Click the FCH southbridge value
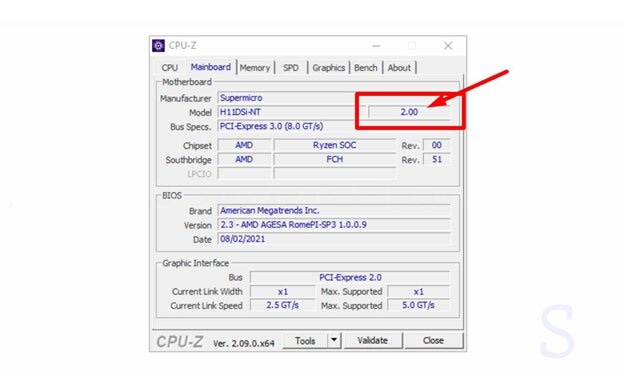 pyautogui.click(x=334, y=160)
